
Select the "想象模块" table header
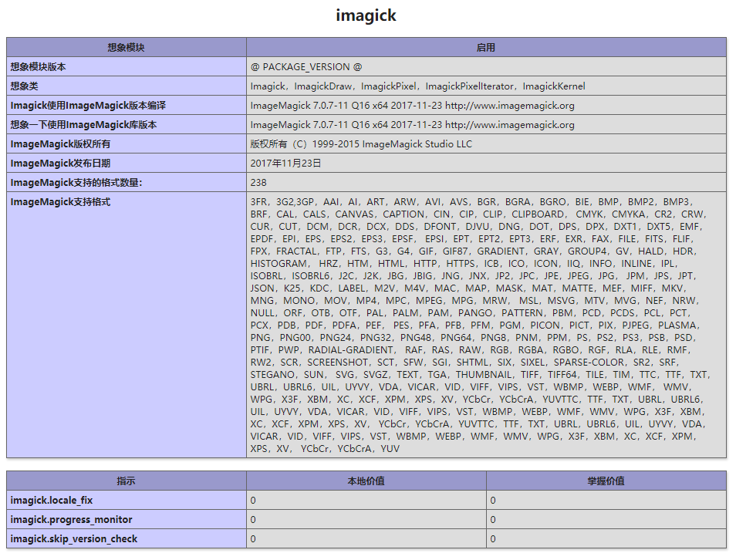coord(127,47)
